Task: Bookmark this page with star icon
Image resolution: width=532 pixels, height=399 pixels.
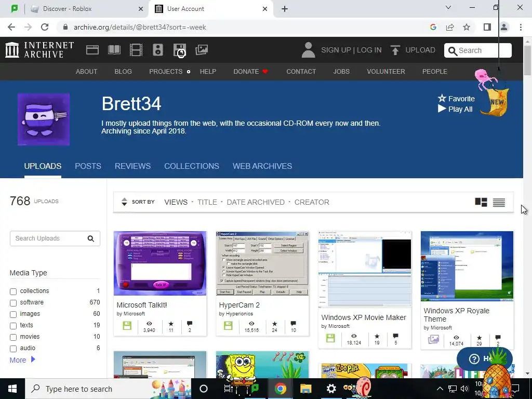Action: 467,27
